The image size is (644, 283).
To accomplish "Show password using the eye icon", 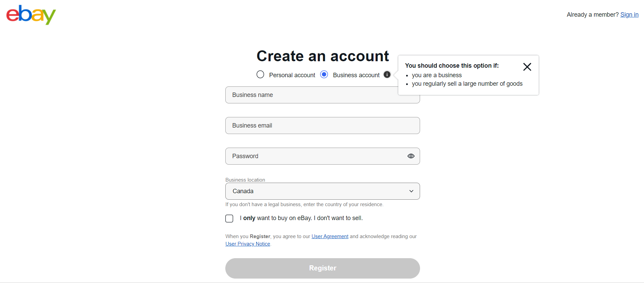I will (411, 156).
